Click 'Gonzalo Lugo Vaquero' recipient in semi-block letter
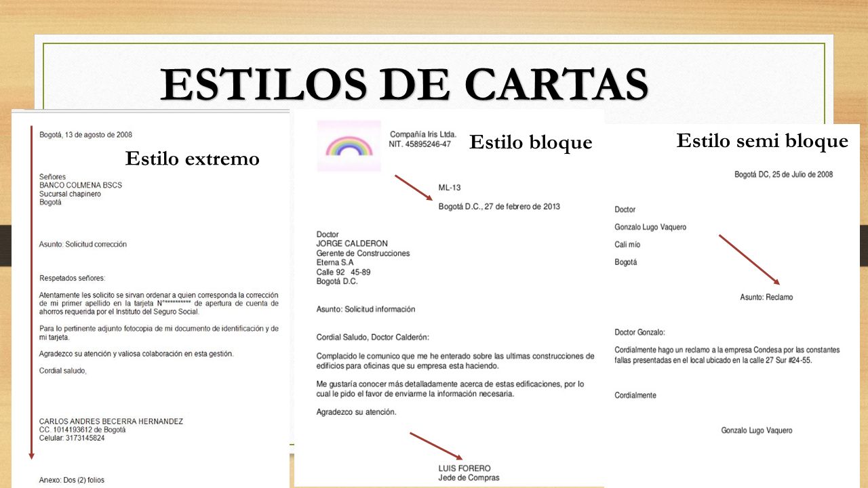 click(x=650, y=227)
